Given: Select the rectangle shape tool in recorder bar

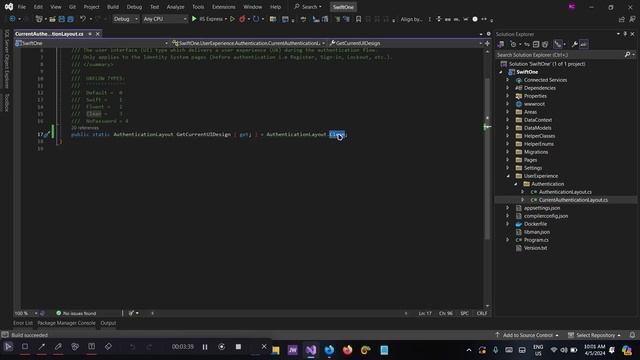Looking at the screenshot, I should pyautogui.click(x=25, y=347).
